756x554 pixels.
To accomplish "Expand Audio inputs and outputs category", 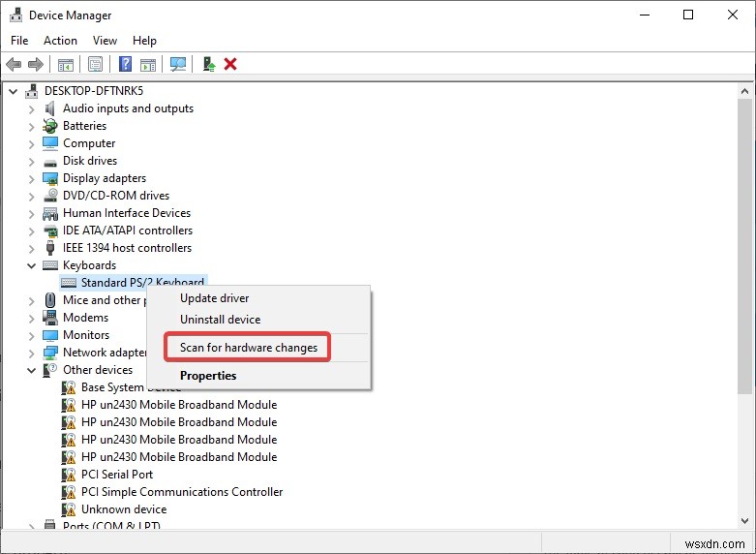I will (x=31, y=109).
